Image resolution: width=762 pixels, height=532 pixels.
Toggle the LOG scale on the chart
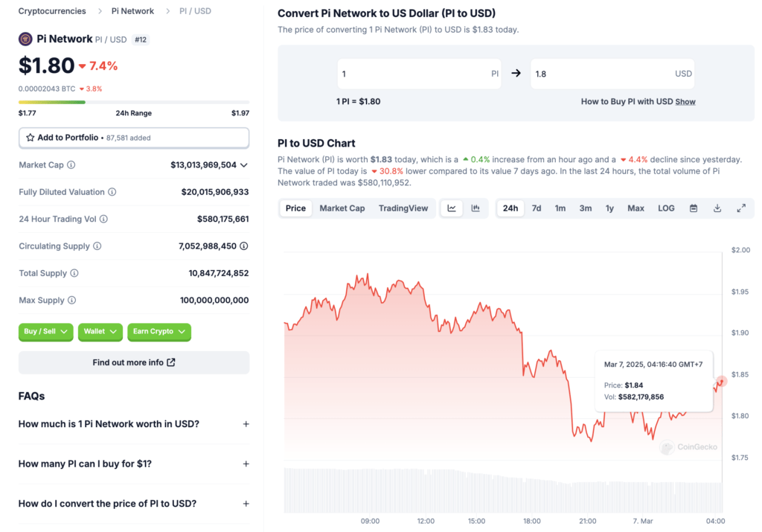[x=666, y=208]
